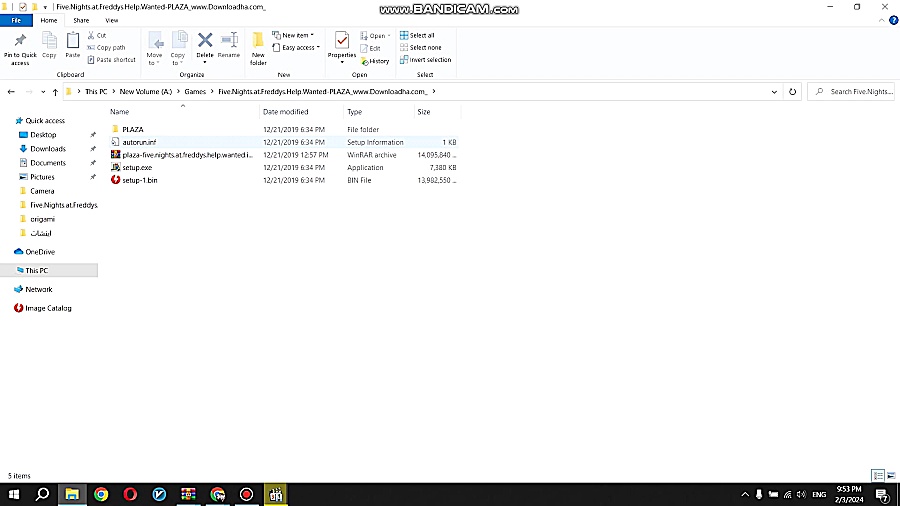Open taskbar search
The width and height of the screenshot is (900, 506).
tap(42, 494)
